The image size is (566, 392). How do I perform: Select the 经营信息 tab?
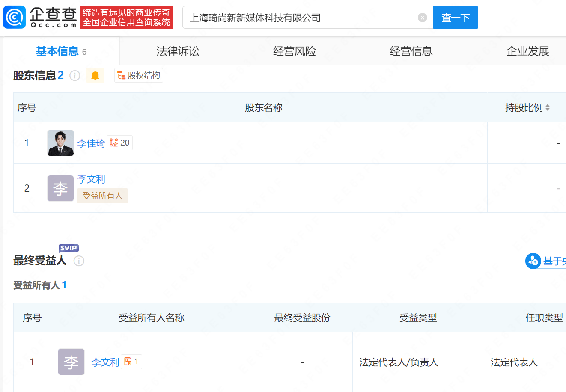(411, 51)
